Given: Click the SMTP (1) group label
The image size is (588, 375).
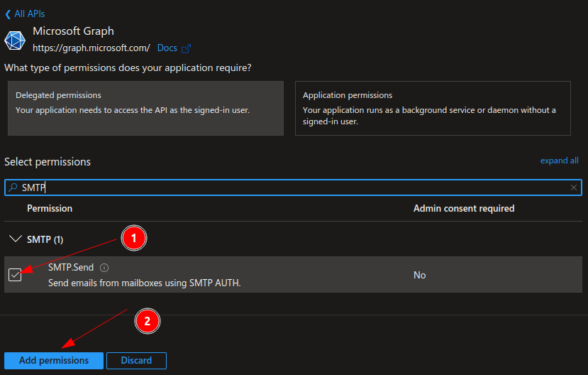Looking at the screenshot, I should pyautogui.click(x=45, y=239).
